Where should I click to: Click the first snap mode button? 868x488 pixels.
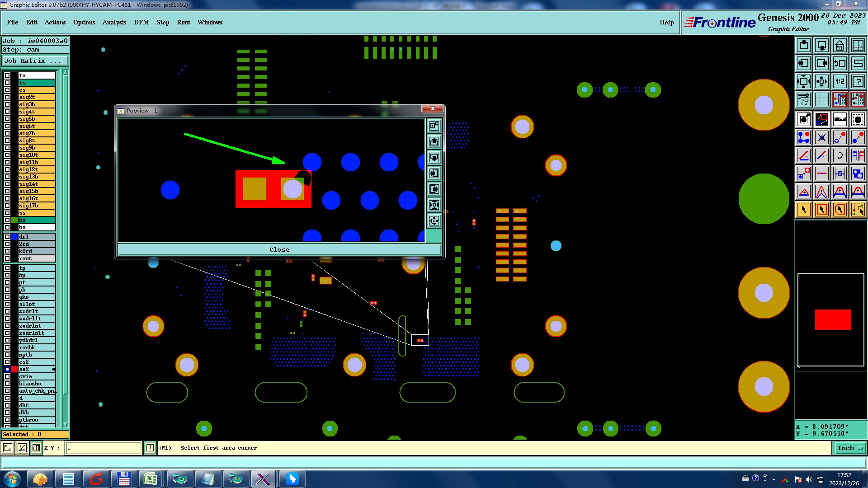click(x=8, y=448)
